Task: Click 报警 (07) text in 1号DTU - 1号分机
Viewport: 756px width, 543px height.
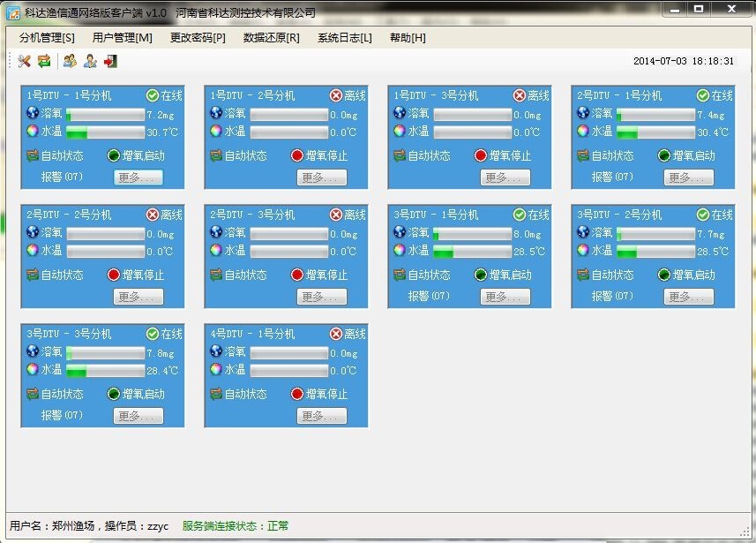Action: point(62,177)
